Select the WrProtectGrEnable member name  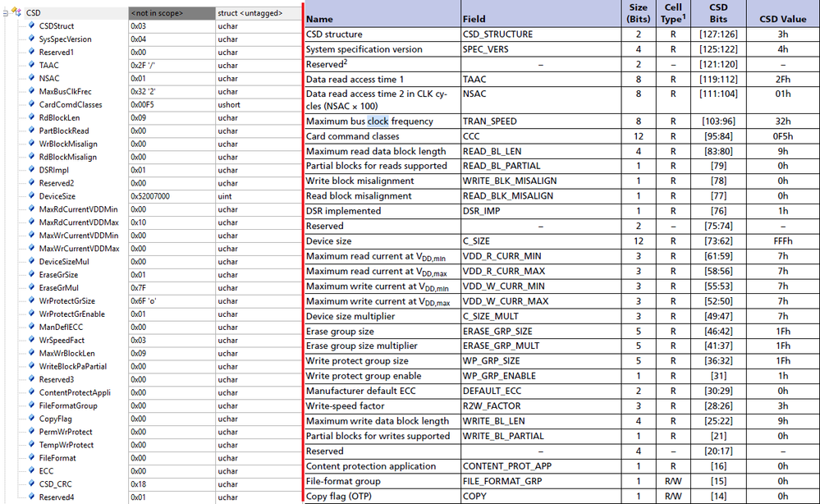click(71, 314)
